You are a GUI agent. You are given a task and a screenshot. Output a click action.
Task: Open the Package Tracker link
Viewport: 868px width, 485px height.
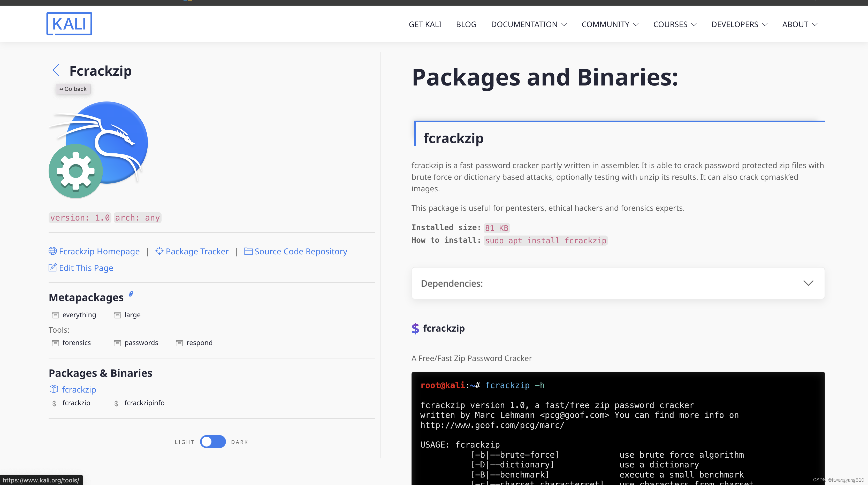click(x=197, y=252)
